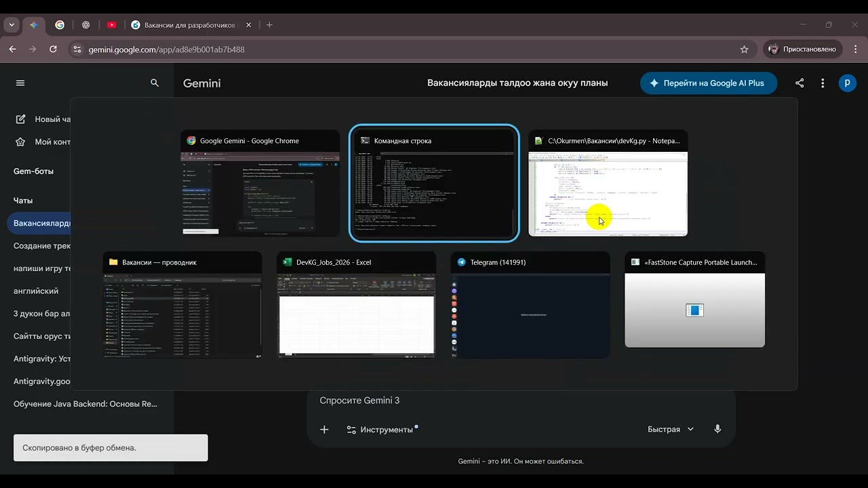Select the 'Вакансии для разработчиков' tab
The image size is (868, 488).
tap(191, 25)
